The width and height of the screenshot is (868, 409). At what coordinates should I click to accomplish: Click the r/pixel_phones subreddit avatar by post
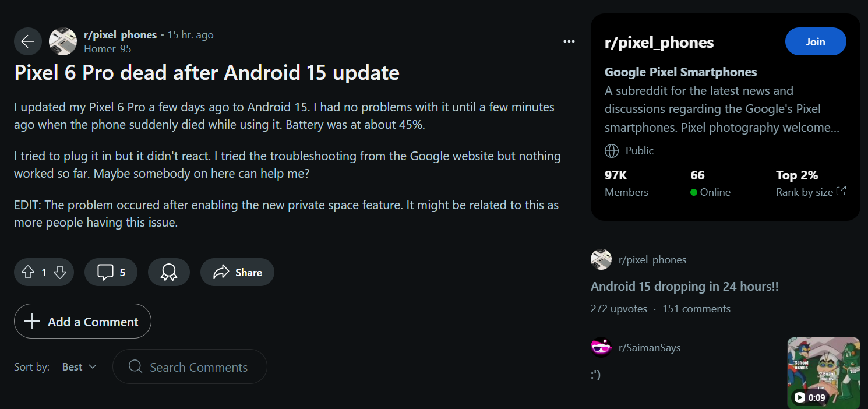63,41
